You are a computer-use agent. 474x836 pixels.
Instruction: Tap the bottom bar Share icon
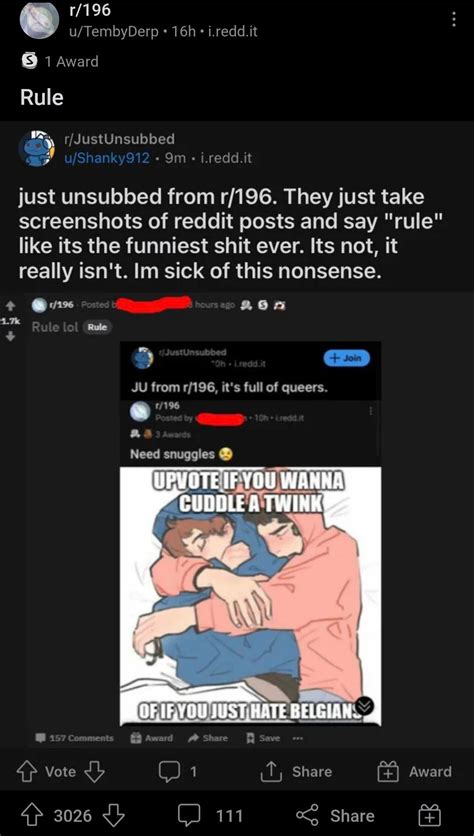pos(306,815)
